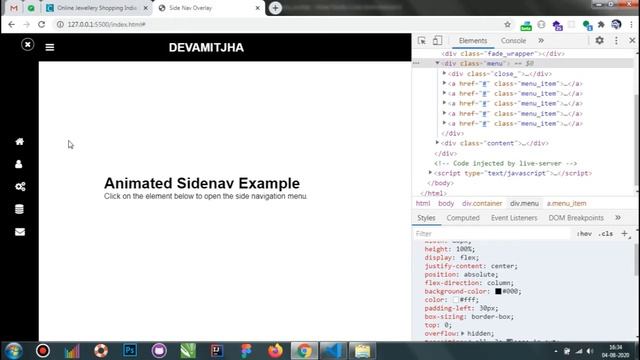Select html in the breadcrumb trail
640x360 pixels.
tap(423, 203)
